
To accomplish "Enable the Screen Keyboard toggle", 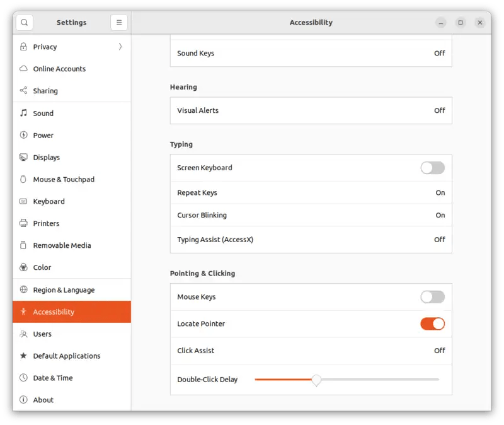I will click(432, 168).
